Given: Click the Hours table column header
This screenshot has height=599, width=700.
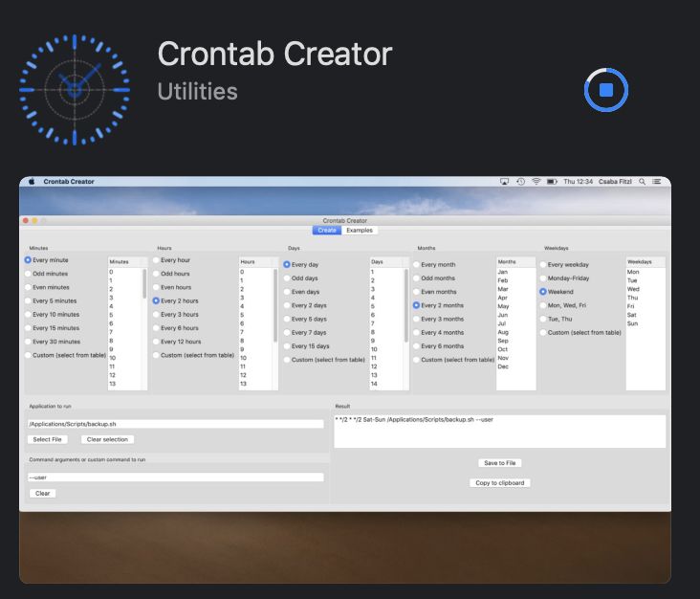Looking at the screenshot, I should click(x=258, y=262).
